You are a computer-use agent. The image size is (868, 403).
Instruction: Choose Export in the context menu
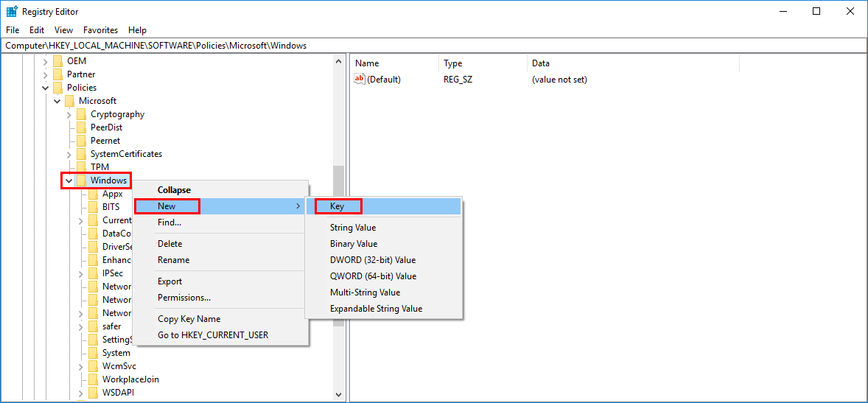(x=220, y=281)
